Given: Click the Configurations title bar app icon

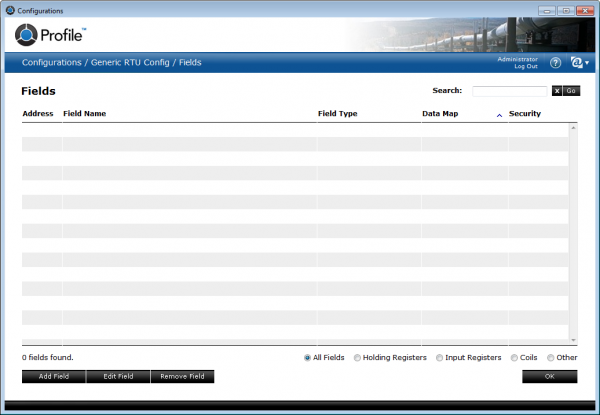Looking at the screenshot, I should [x=10, y=10].
